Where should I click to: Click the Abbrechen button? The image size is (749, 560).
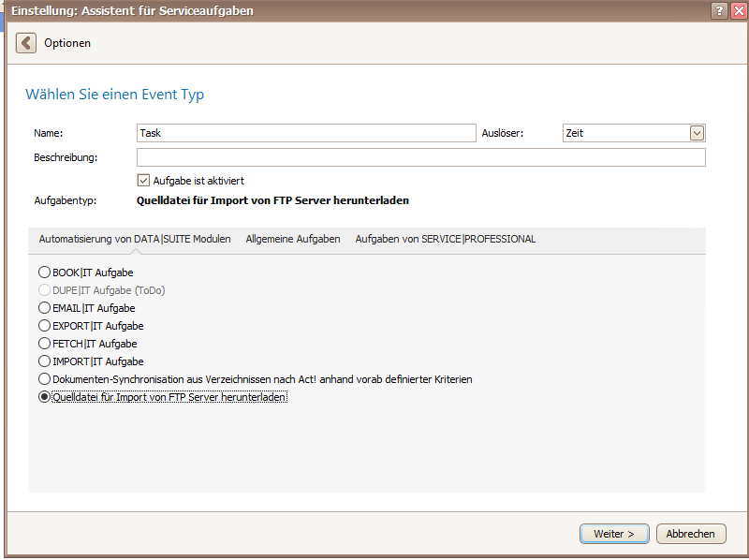point(691,534)
